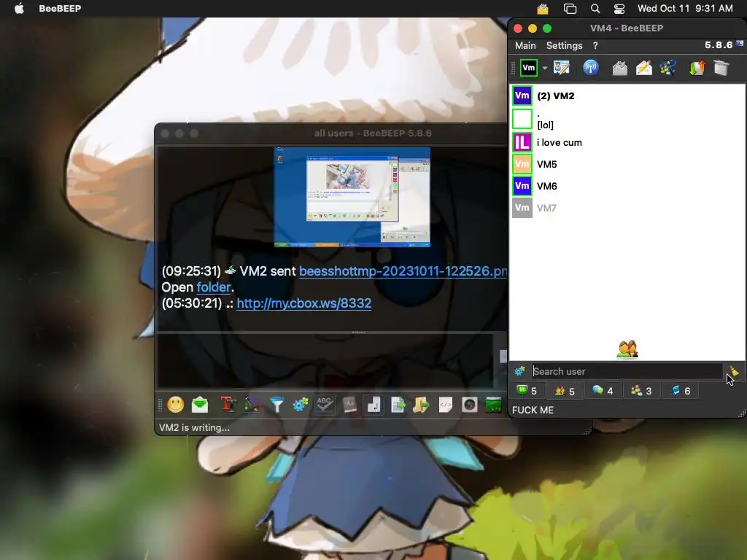Click the blue broadcast antenna icon
Image resolution: width=747 pixels, height=560 pixels.
591,68
